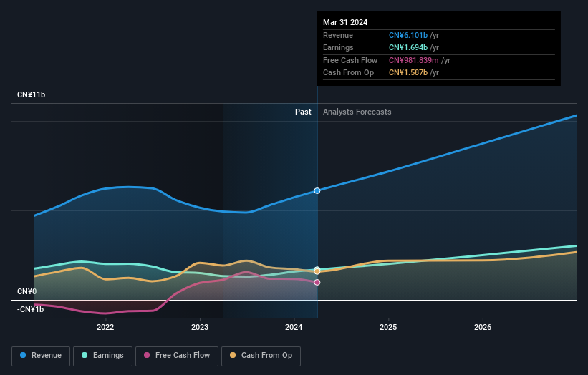Click the Earnings row label in tooltip
The image size is (588, 375).
tap(338, 47)
